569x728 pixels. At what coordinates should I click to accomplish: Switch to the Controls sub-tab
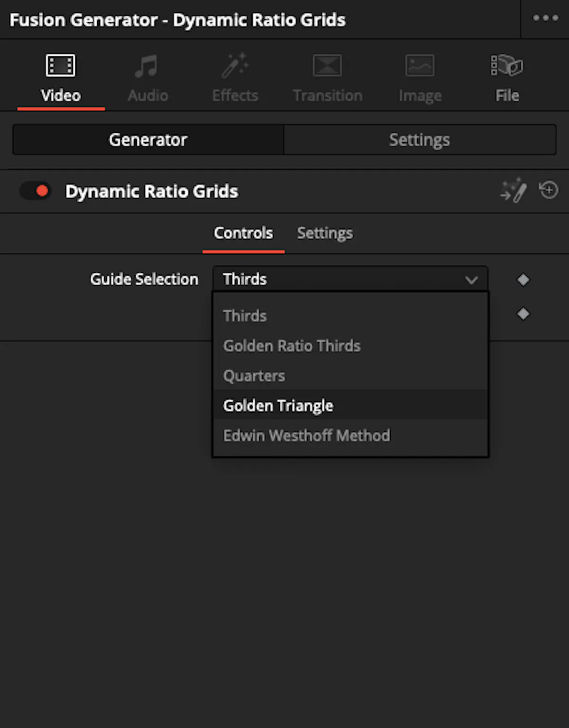point(243,233)
